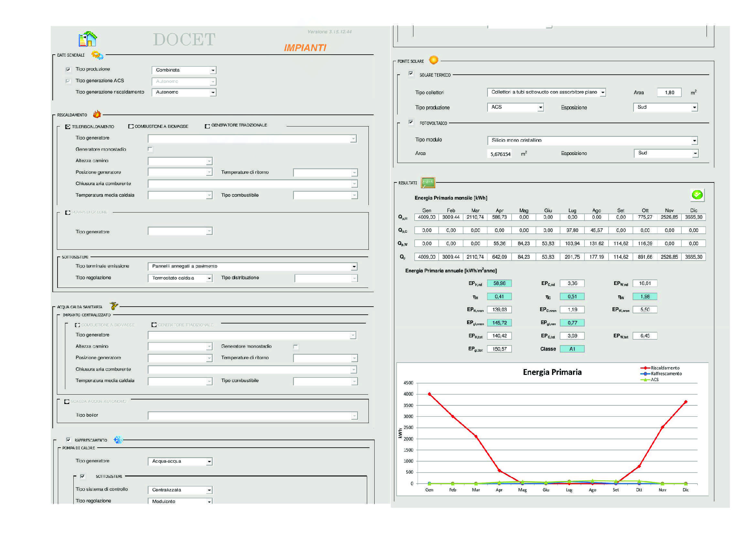Click the Acqua Calda Sanitaria faucet icon
This screenshot has height=535, width=756.
coord(114,306)
